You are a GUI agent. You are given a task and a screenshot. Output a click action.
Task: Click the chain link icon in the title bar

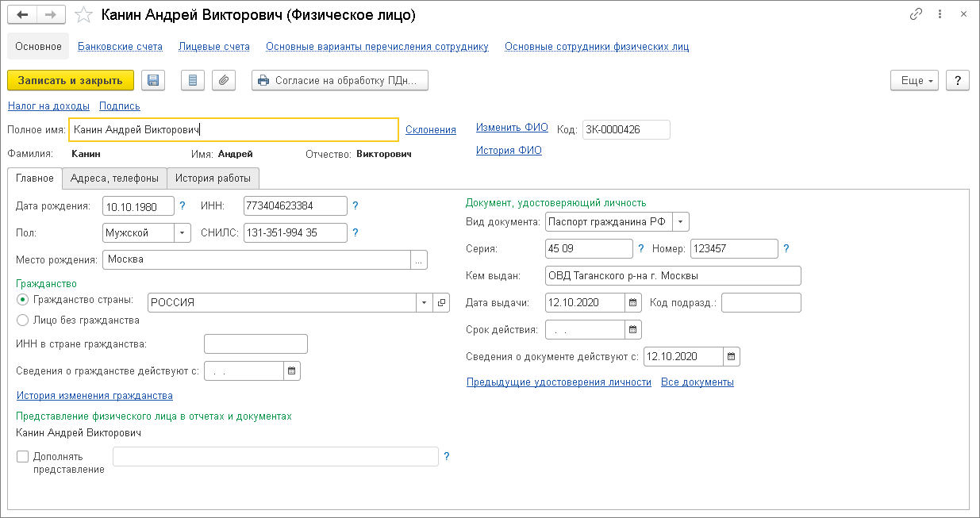pyautogui.click(x=917, y=14)
